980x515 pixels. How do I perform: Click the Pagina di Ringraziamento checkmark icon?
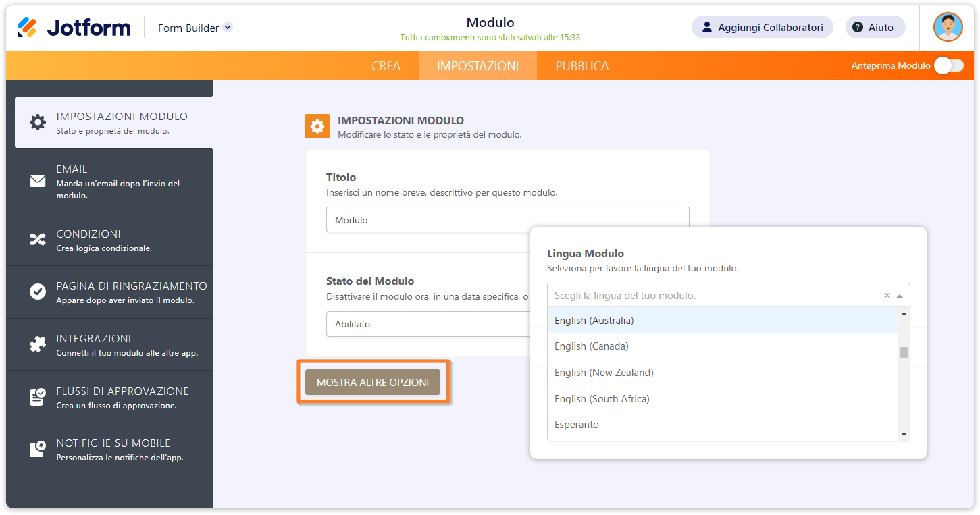click(x=38, y=292)
